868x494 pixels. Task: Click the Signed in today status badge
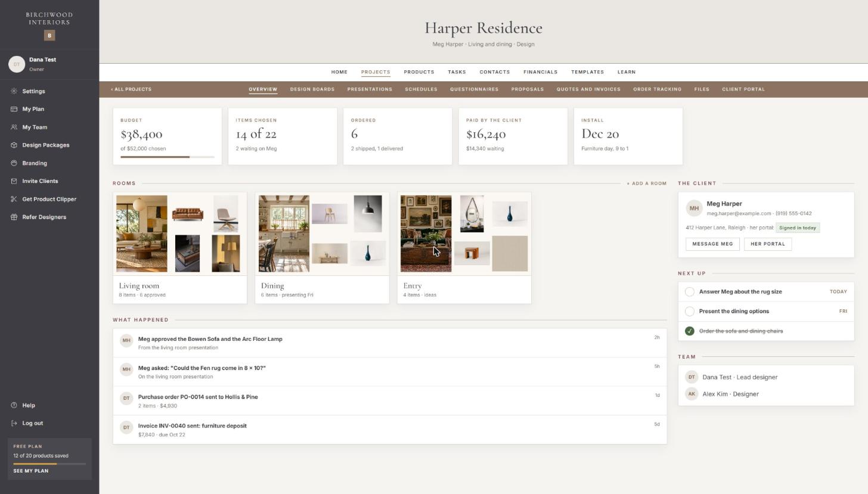pos(798,228)
